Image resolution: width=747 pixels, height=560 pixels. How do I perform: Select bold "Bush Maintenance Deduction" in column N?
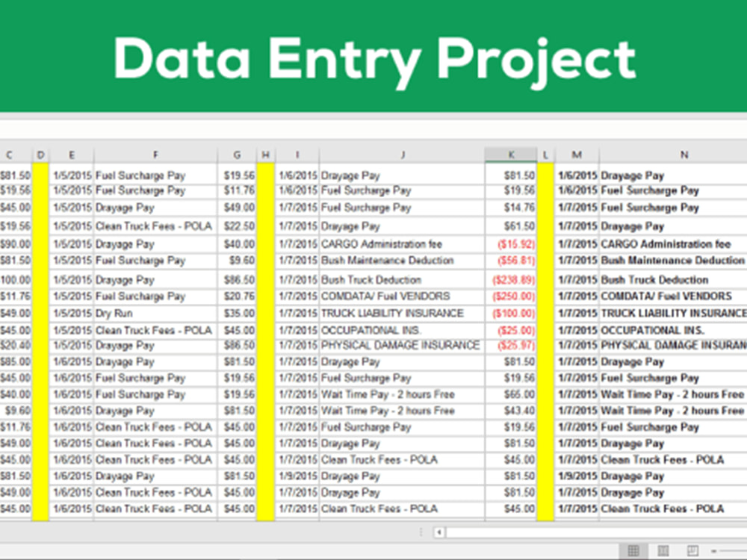672,261
